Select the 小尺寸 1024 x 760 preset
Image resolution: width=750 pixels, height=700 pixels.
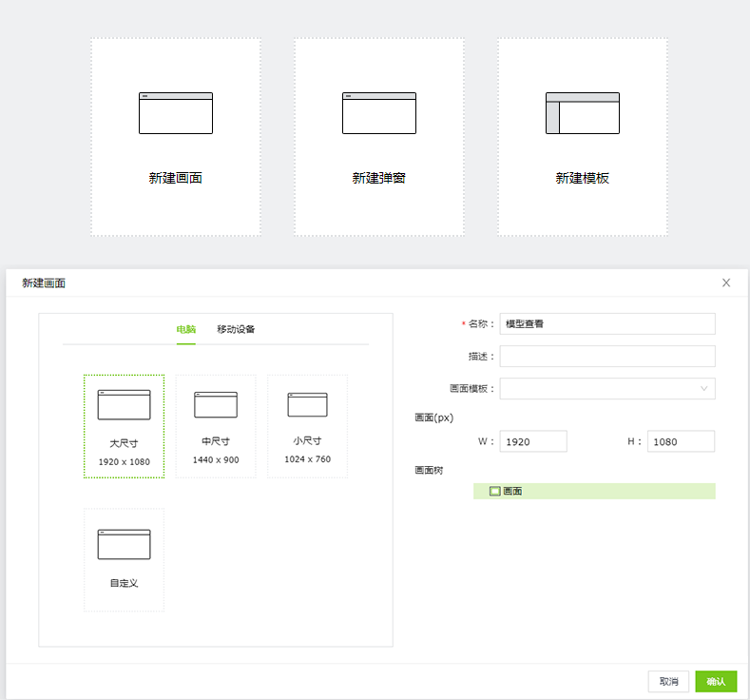(x=307, y=425)
